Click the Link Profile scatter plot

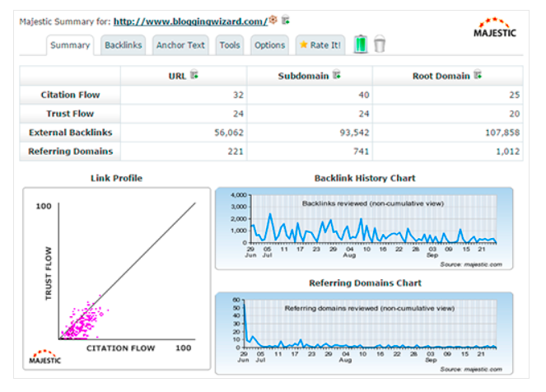(x=117, y=279)
